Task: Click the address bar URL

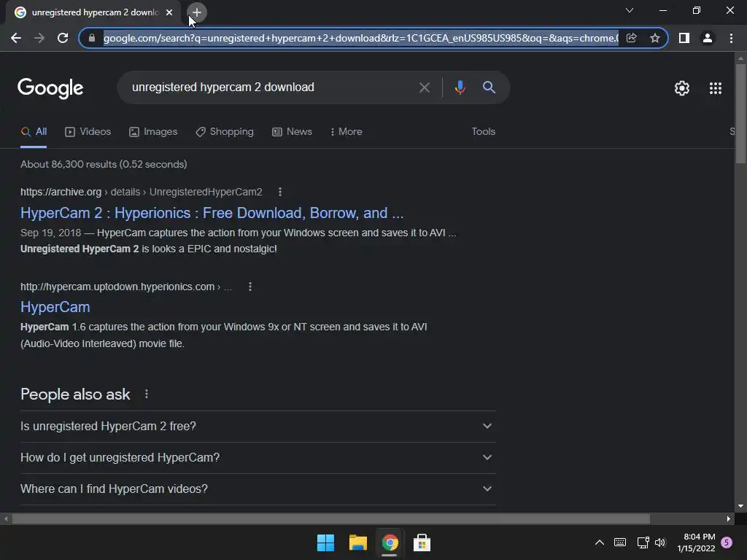Action: (x=360, y=38)
